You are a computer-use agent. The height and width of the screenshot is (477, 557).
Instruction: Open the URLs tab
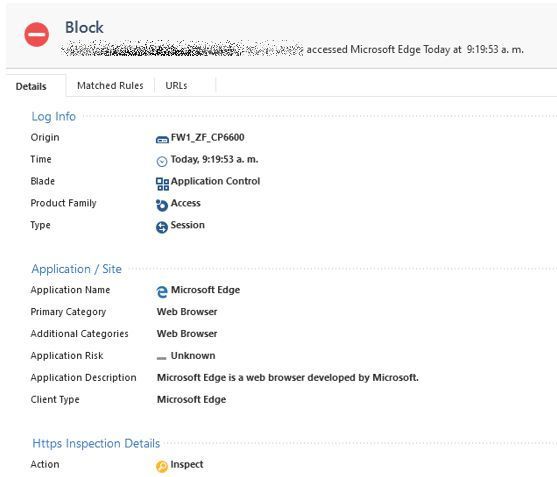[177, 86]
